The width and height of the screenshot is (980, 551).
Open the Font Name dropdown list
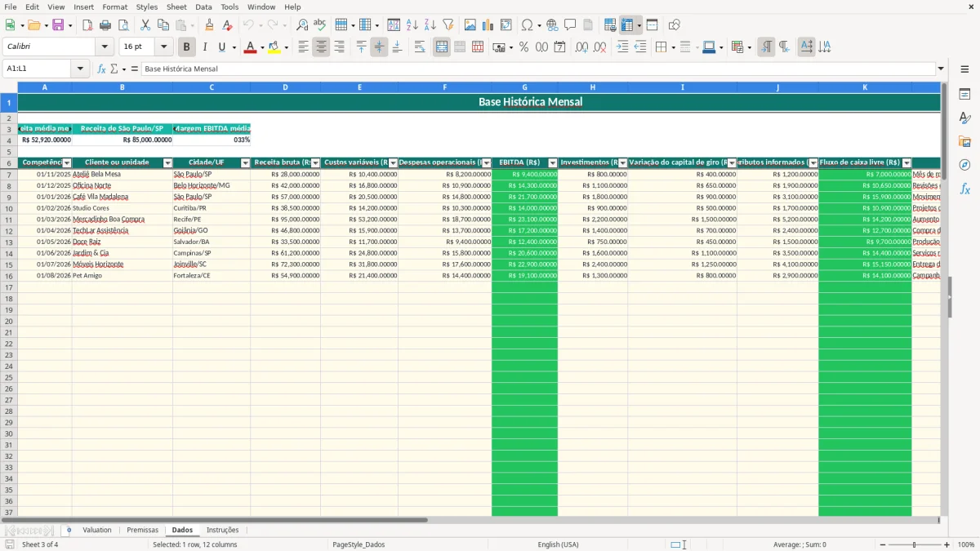[105, 47]
